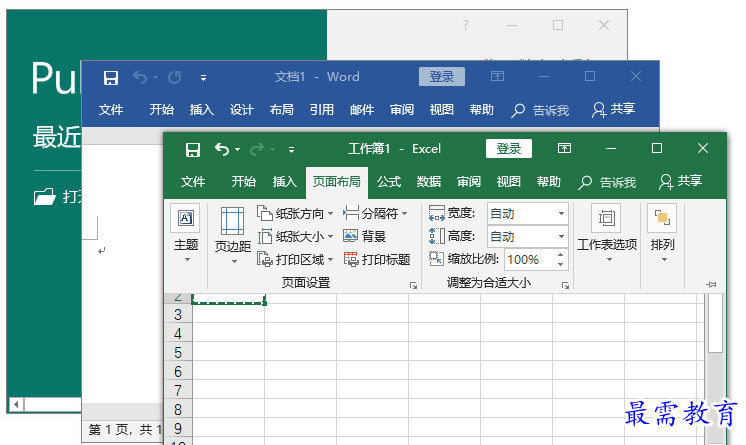Set sheet 背景 background image
746x445 pixels.
tap(364, 237)
